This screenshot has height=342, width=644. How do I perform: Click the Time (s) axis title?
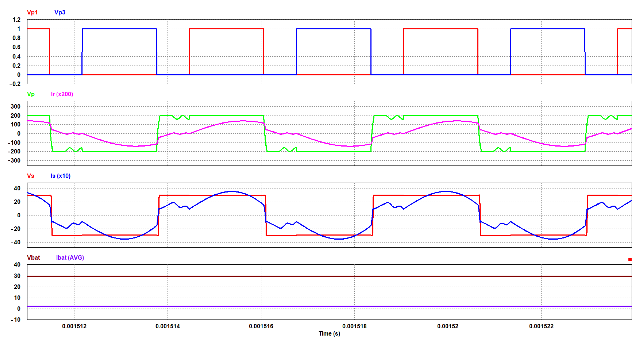tap(329, 334)
